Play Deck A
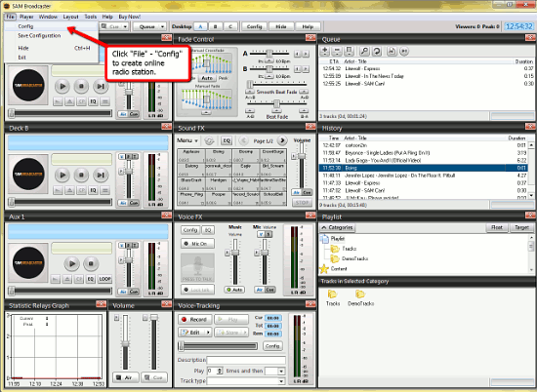The height and width of the screenshot is (392, 537). click(x=62, y=86)
